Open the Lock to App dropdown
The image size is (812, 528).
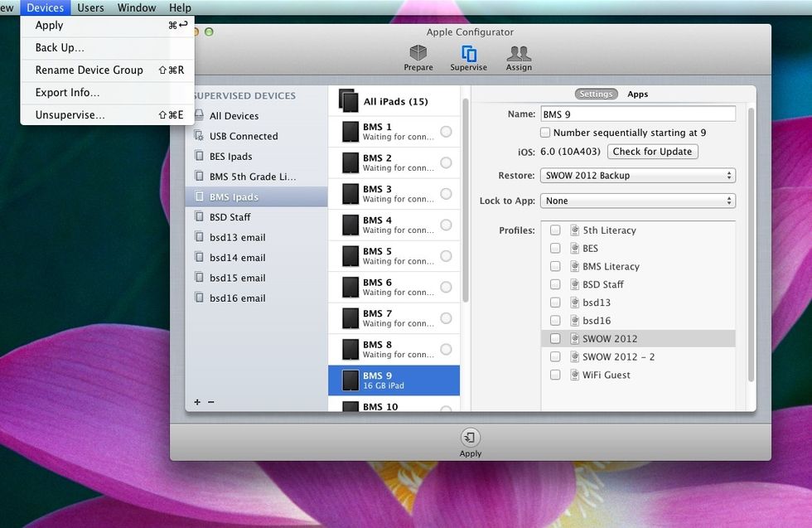click(x=637, y=201)
